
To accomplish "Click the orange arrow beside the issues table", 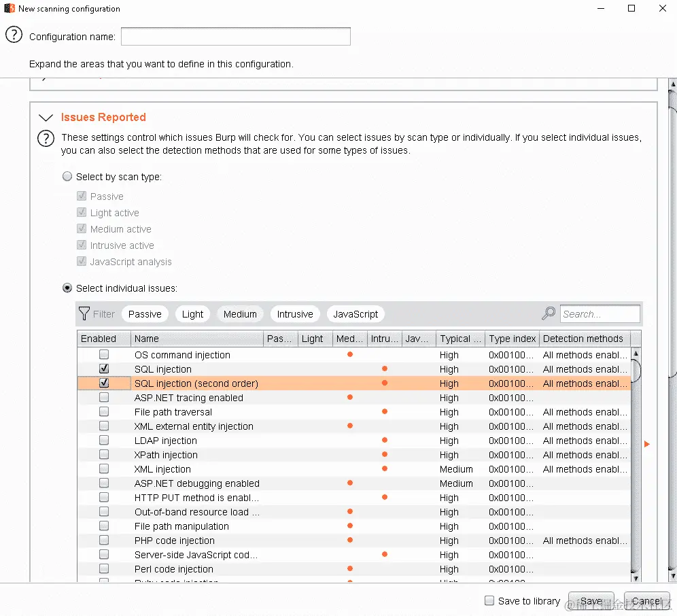I will (647, 444).
